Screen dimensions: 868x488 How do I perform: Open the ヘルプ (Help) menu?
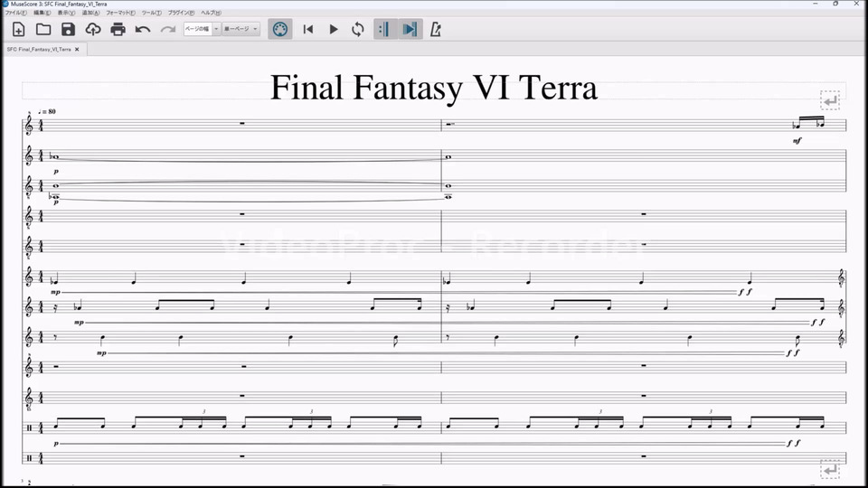tap(211, 12)
